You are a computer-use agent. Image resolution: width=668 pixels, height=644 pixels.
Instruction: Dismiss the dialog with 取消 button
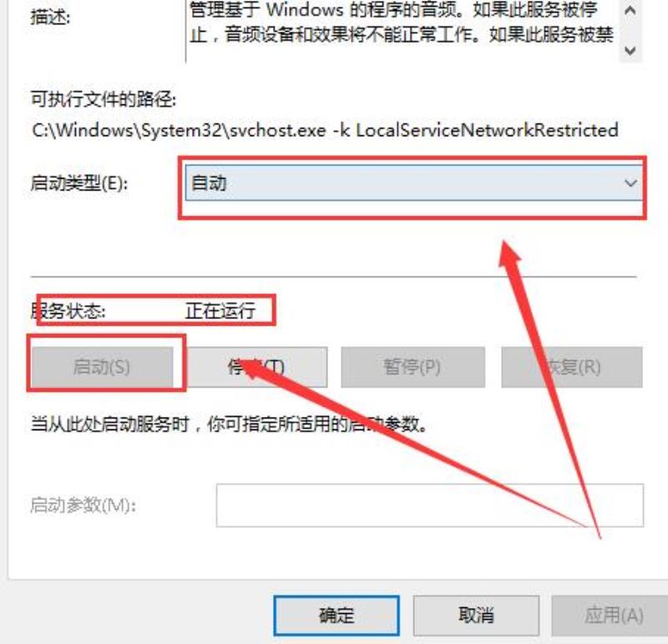476,616
